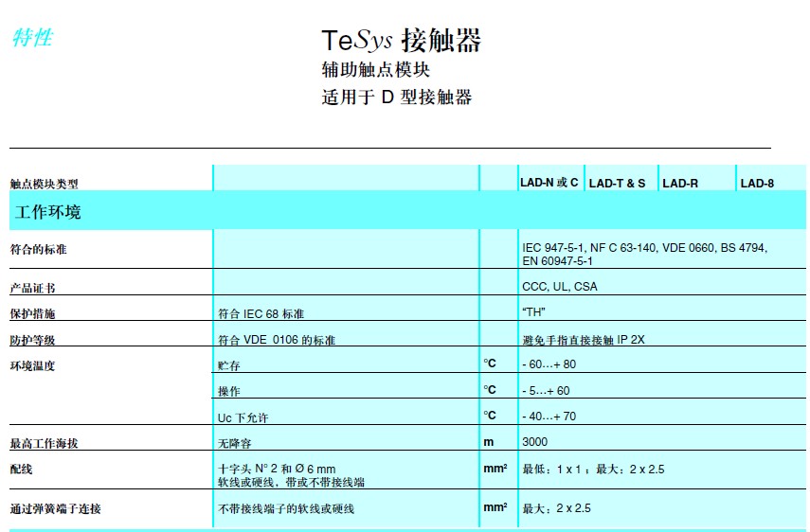Screen dimensions: 810x532
Task: Click the °C unit in 操作 row
Action: (489, 390)
